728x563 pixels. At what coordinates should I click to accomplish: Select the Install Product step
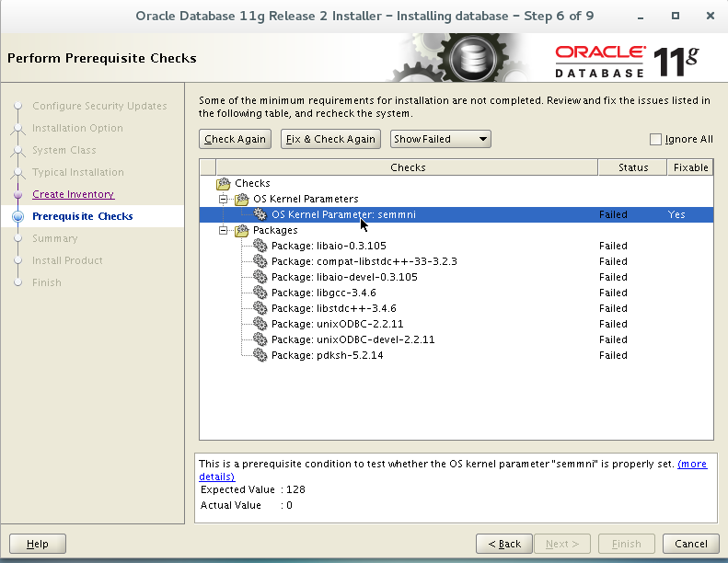point(67,260)
